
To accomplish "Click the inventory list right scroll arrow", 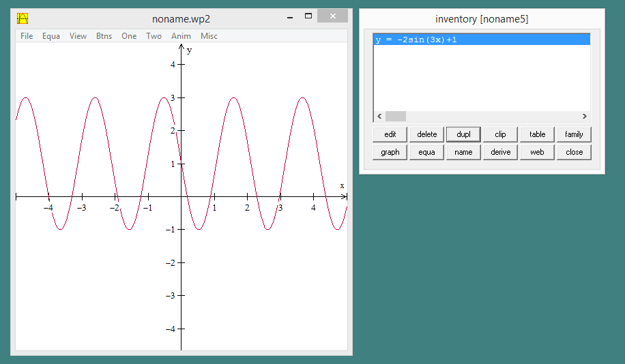I will click(584, 117).
